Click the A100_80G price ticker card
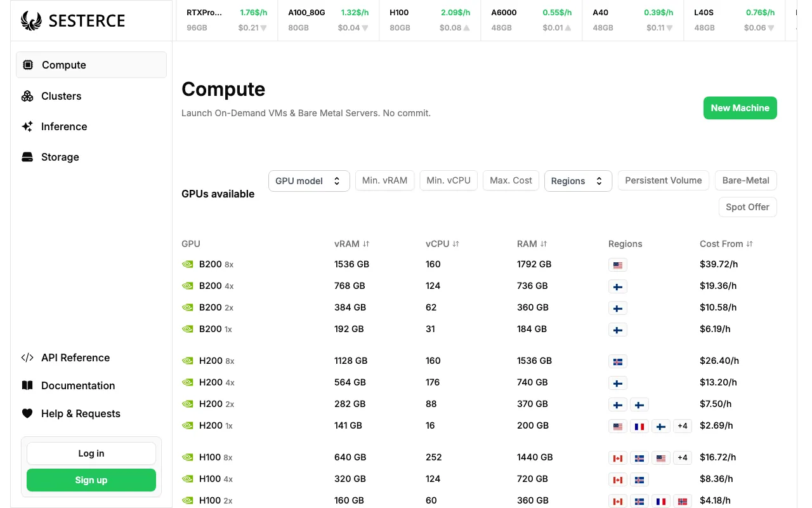 [x=329, y=20]
